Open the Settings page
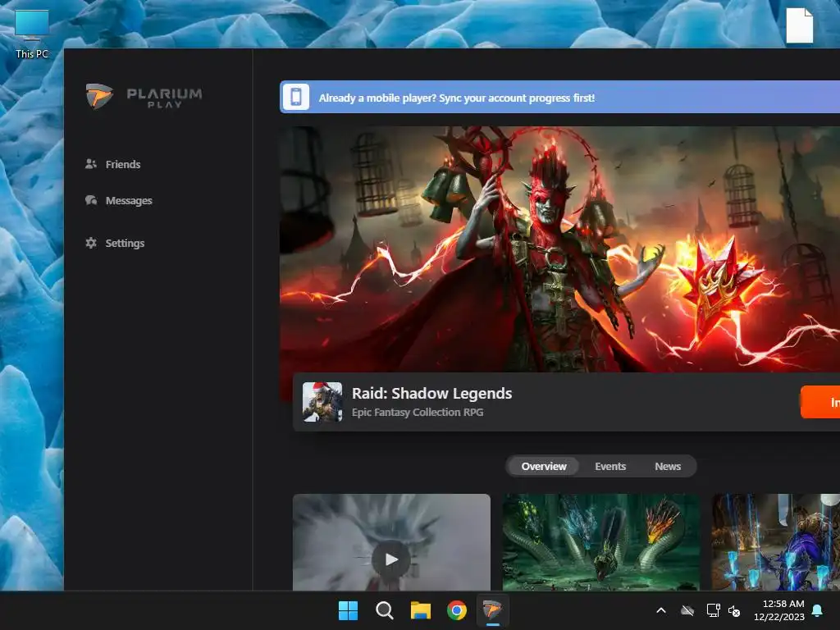Screen dimensions: 840x630 click(x=115, y=243)
